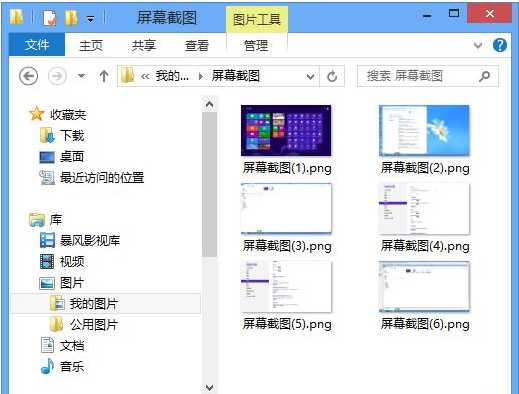The width and height of the screenshot is (519, 394).
Task: Expand the breadcrumb arrow after 我的...
Action: click(x=200, y=77)
